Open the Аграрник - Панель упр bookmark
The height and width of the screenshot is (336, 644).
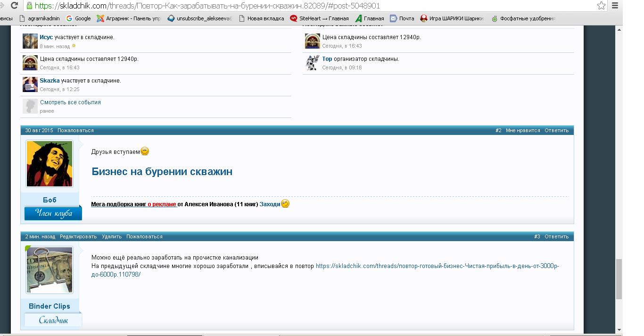(x=129, y=18)
